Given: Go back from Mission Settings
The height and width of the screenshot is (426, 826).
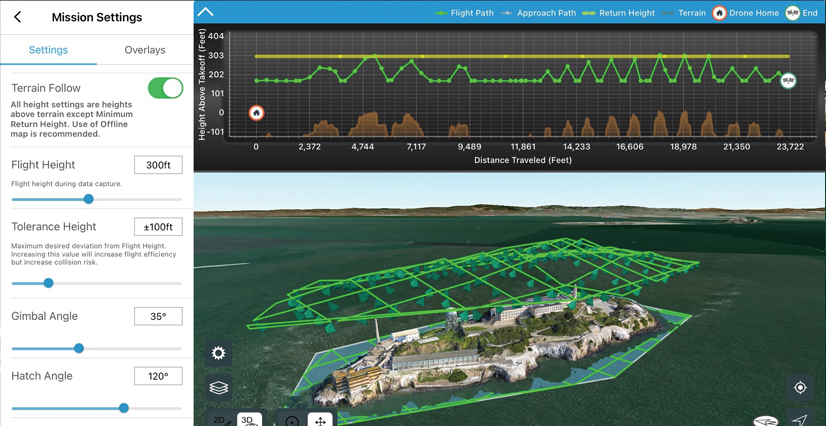Looking at the screenshot, I should (x=17, y=17).
